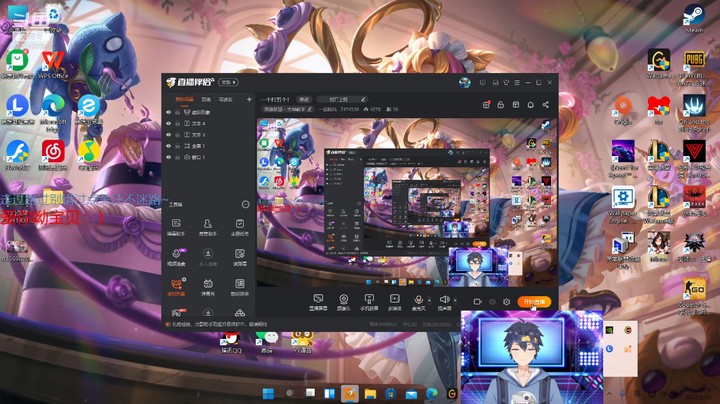720x404 pixels.
Task: Open the Windows Start button
Action: coord(268,393)
